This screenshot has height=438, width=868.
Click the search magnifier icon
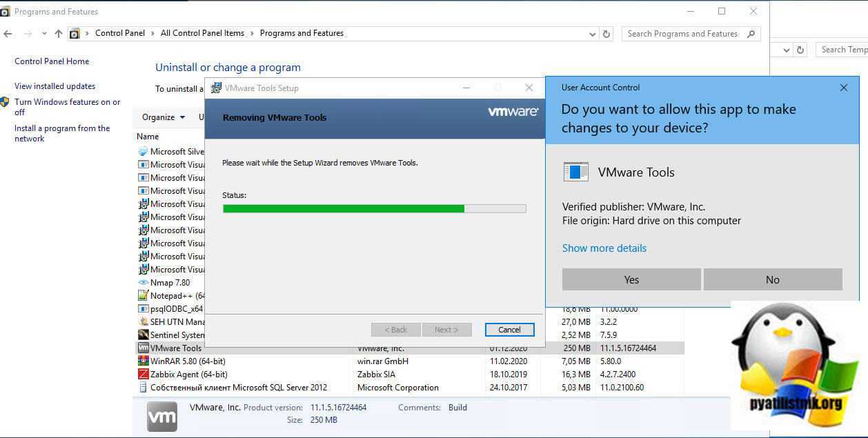[751, 33]
